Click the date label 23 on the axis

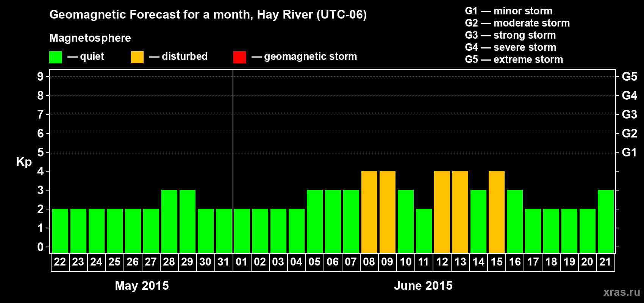click(x=78, y=262)
